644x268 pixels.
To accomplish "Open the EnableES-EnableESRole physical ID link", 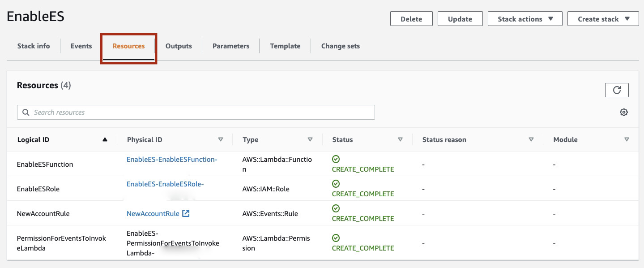I will pyautogui.click(x=165, y=184).
